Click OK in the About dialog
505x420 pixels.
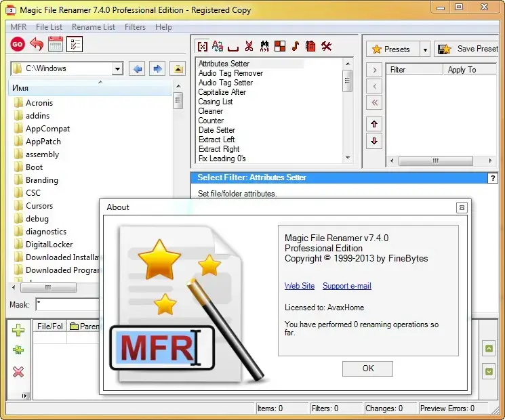click(x=367, y=369)
